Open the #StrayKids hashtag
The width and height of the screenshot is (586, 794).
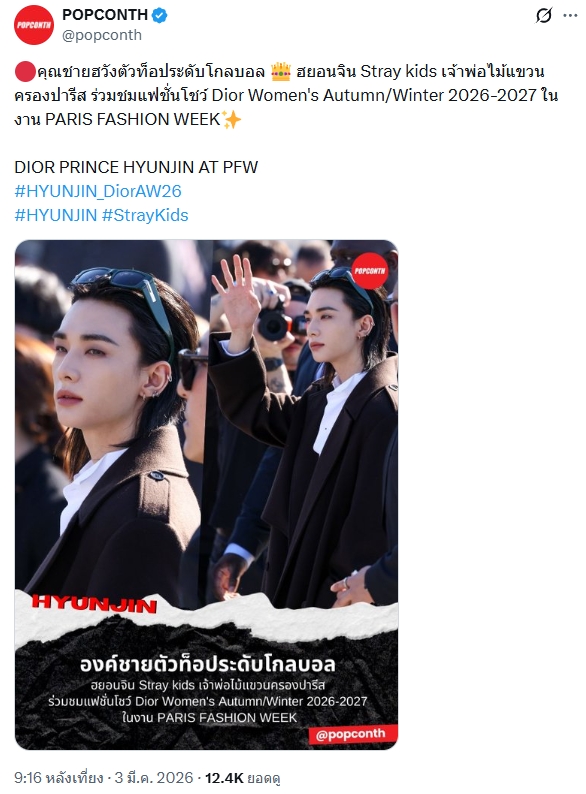[145, 215]
